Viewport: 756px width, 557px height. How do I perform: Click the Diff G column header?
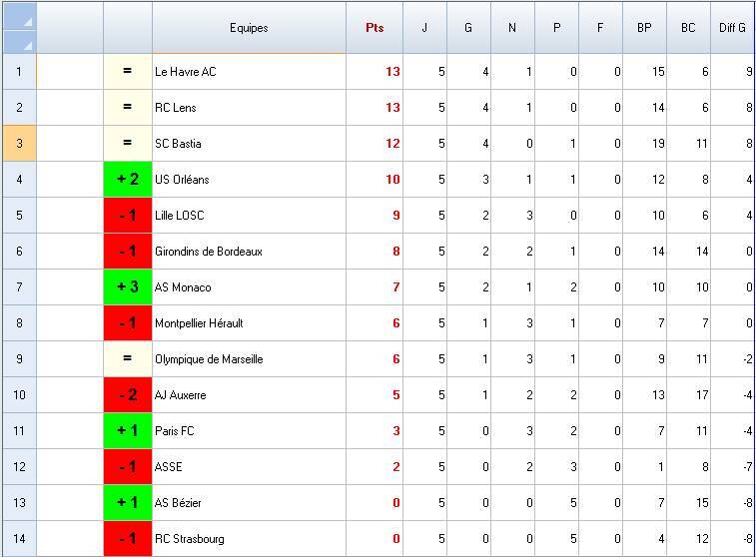coord(732,28)
